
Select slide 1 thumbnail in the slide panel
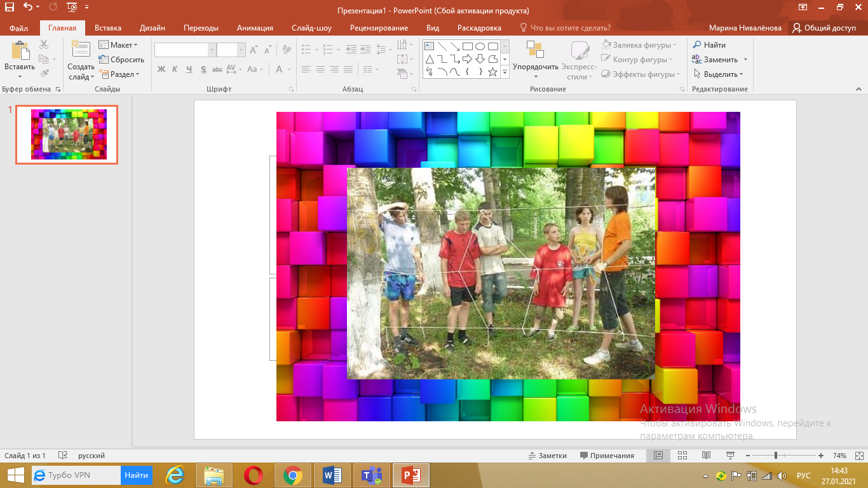[67, 135]
